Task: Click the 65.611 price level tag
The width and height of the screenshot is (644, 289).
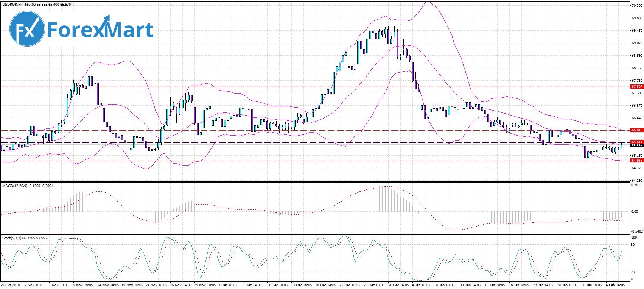Action: coord(636,142)
